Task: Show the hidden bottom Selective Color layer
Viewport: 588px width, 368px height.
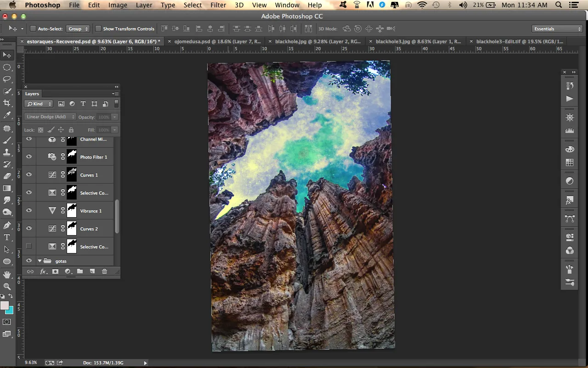Action: pyautogui.click(x=29, y=247)
